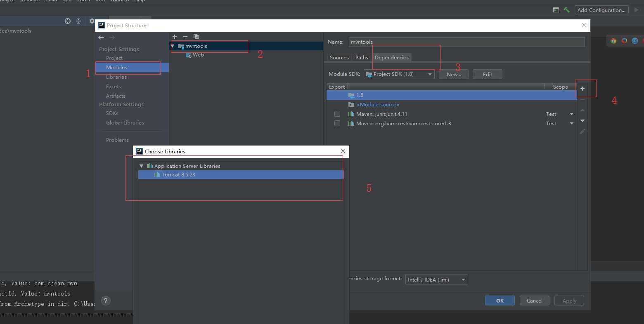Screen dimensions: 644x324
Task: Click the Cancel button
Action: coord(535,301)
